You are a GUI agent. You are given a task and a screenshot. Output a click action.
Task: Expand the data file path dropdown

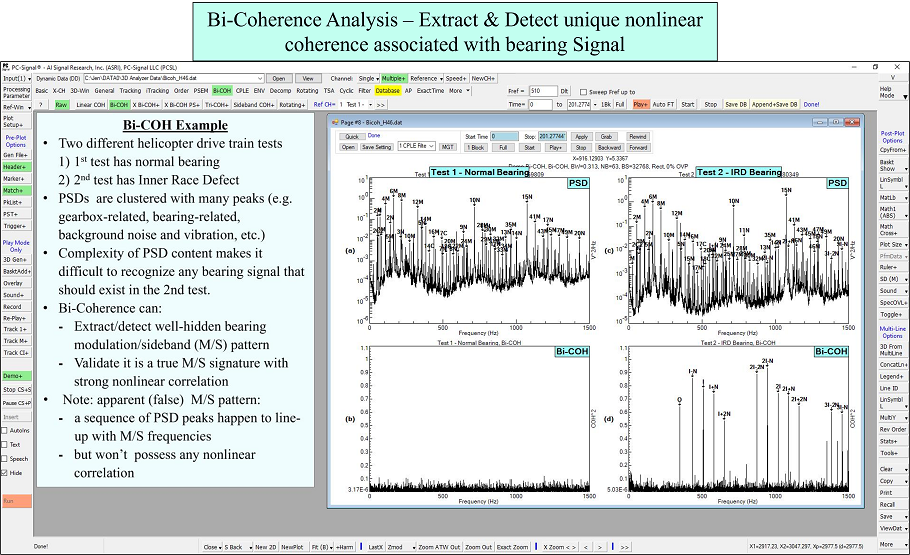(260, 78)
